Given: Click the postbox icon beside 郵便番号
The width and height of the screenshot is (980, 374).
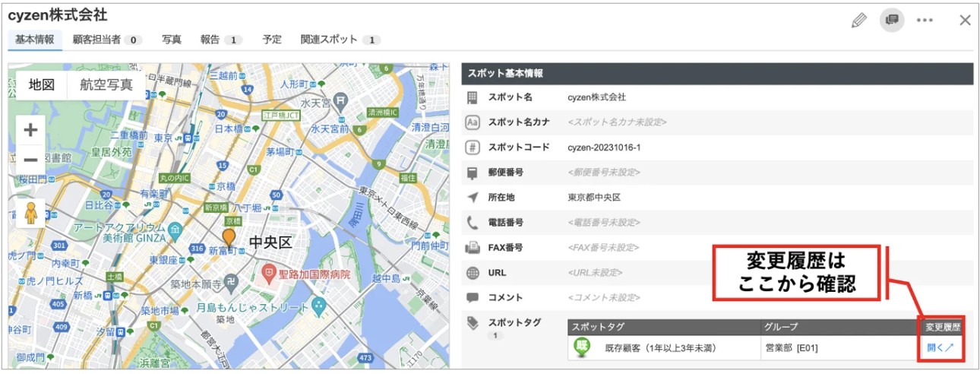Looking at the screenshot, I should point(473,173).
